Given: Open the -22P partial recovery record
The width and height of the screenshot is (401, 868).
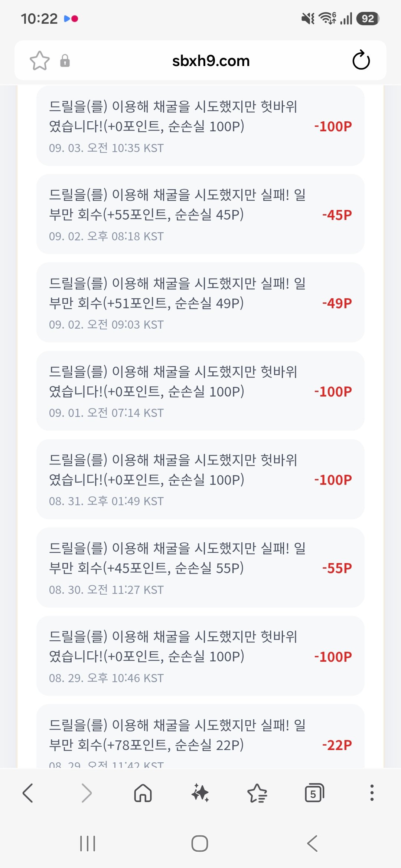Looking at the screenshot, I should 200,736.
